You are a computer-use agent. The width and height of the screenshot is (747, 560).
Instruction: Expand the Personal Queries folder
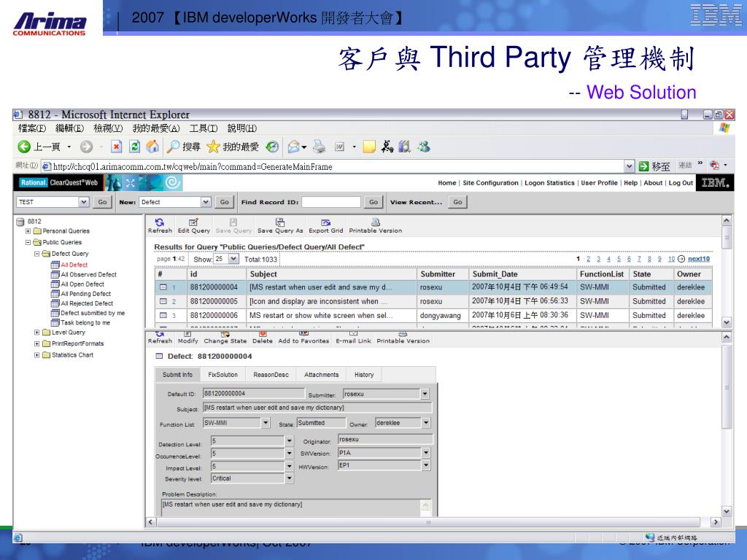[x=28, y=231]
